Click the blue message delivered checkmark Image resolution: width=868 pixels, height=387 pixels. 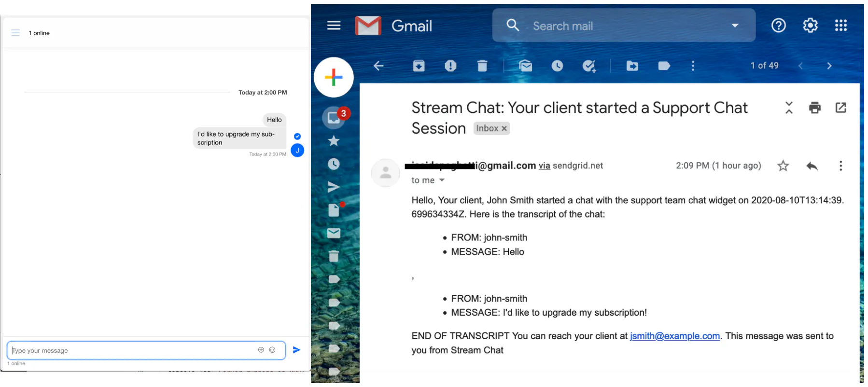[x=297, y=137]
